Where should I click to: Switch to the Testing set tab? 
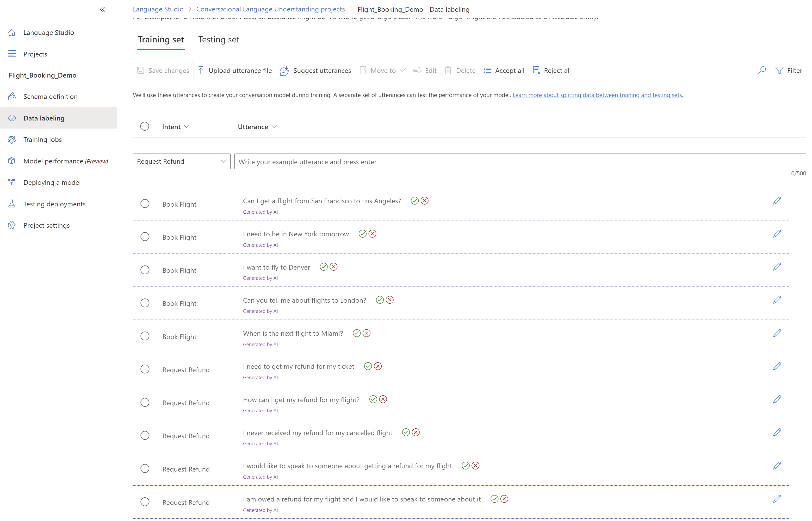[x=218, y=40]
